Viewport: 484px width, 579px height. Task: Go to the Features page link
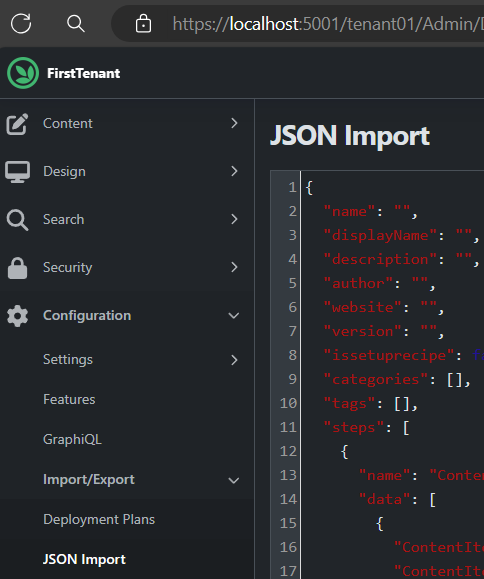pyautogui.click(x=69, y=400)
